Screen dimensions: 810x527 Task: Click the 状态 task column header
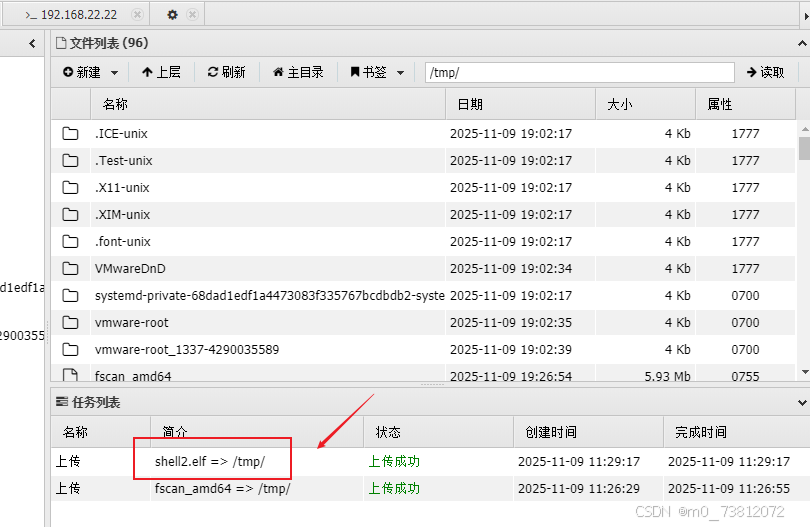(x=439, y=432)
